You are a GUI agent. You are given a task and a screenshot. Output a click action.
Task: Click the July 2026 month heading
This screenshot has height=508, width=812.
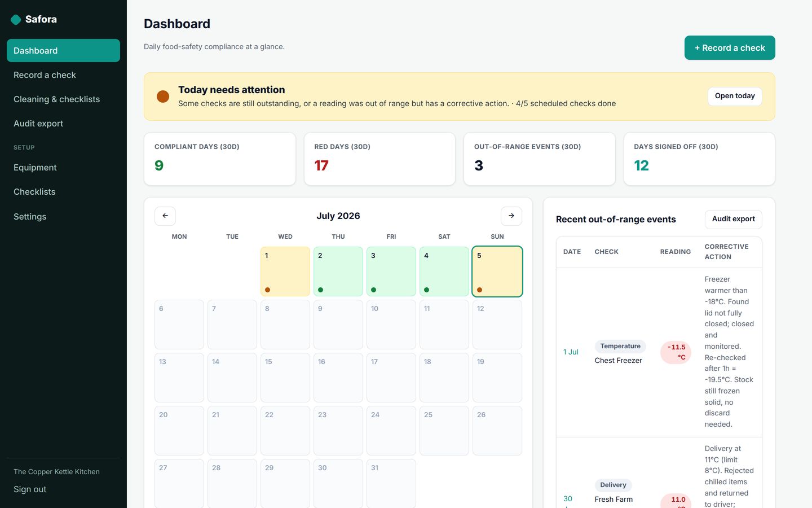point(338,216)
